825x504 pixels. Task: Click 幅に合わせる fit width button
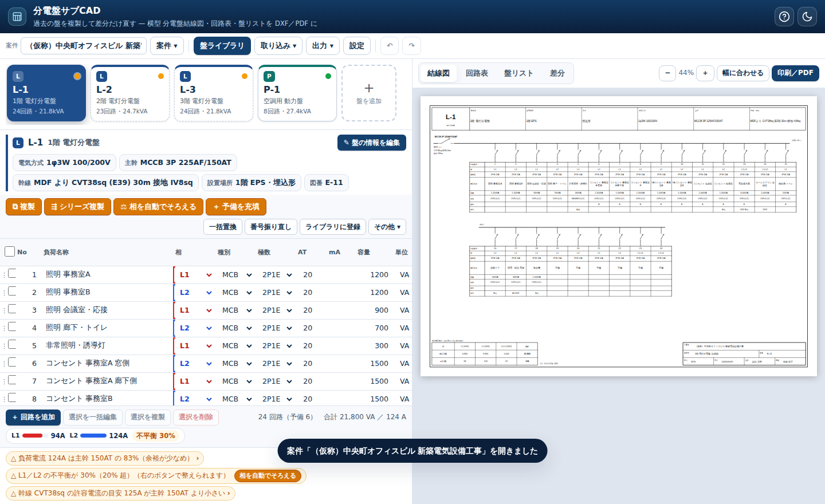(x=742, y=73)
